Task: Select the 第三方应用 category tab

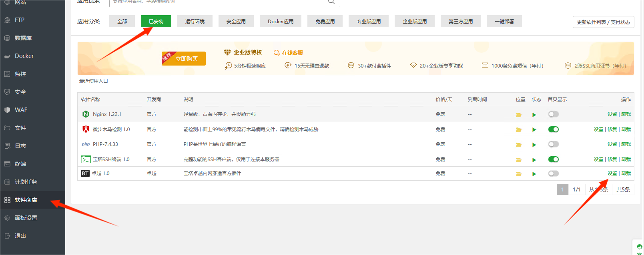Action: [x=461, y=21]
